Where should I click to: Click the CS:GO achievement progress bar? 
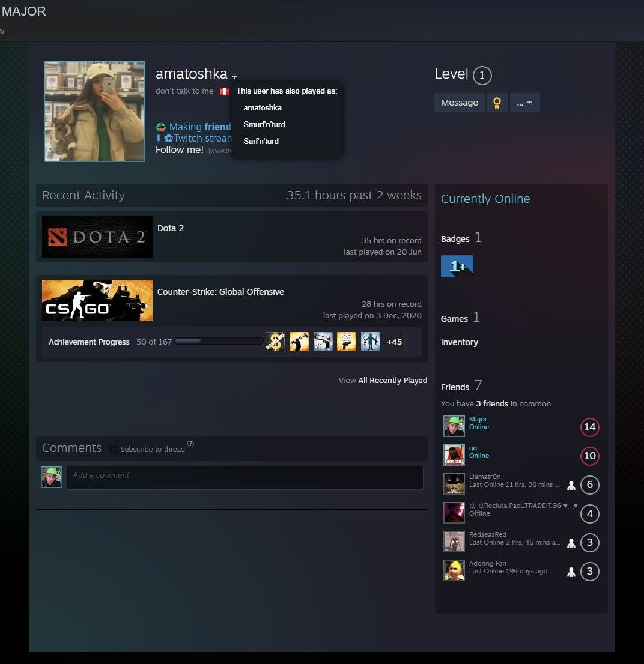pyautogui.click(x=219, y=342)
